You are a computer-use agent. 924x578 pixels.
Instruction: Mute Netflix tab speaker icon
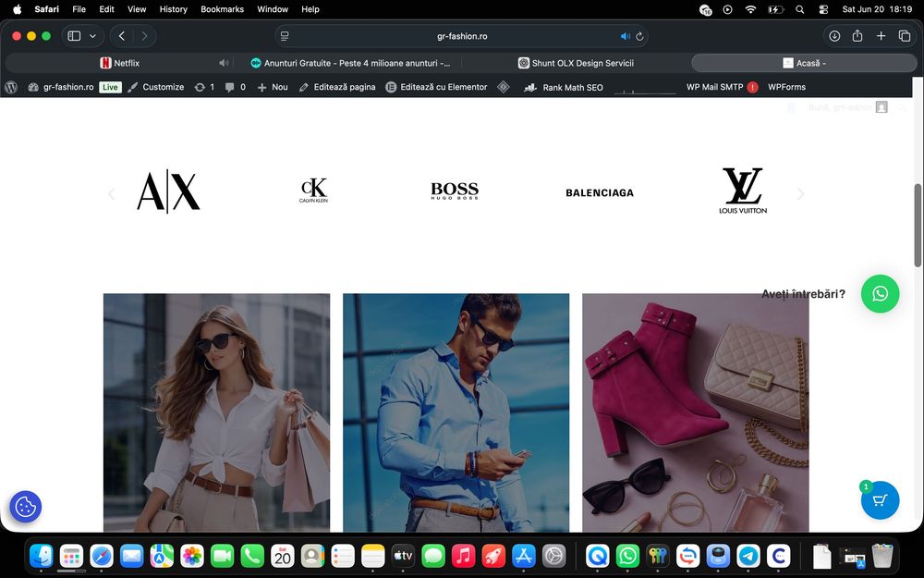tap(224, 63)
